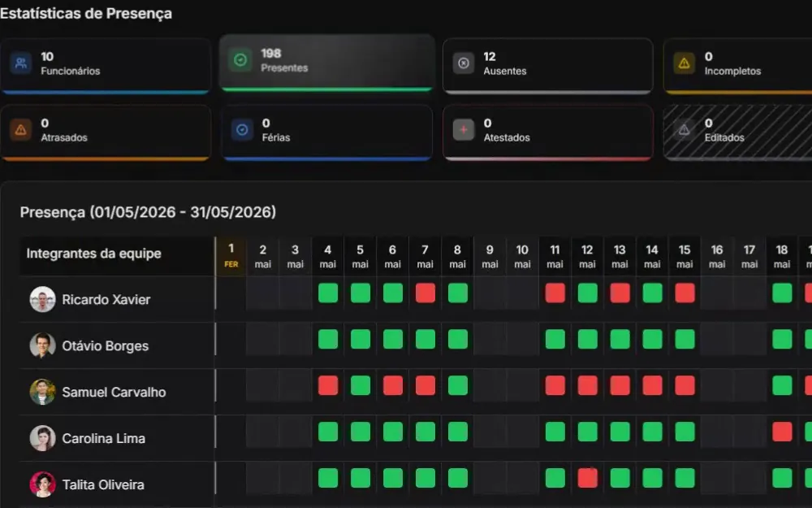Click the Editados warning icon
Image resolution: width=812 pixels, height=508 pixels.
tap(684, 129)
